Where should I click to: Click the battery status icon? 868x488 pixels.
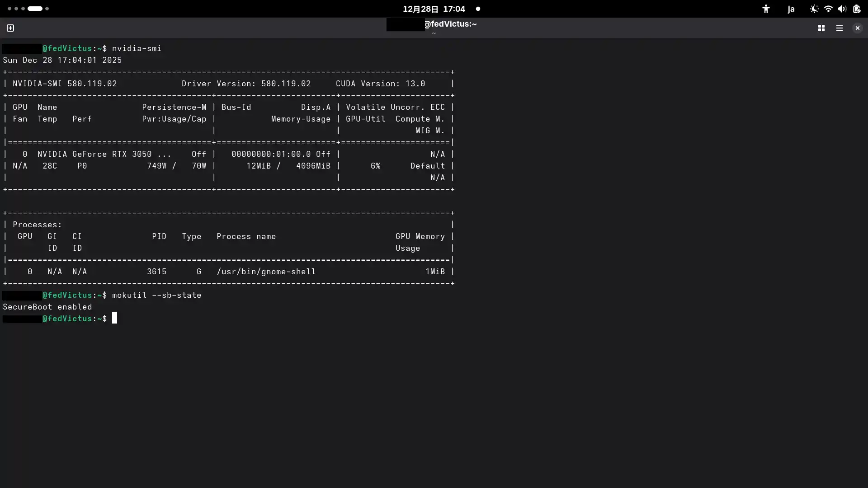[856, 9]
